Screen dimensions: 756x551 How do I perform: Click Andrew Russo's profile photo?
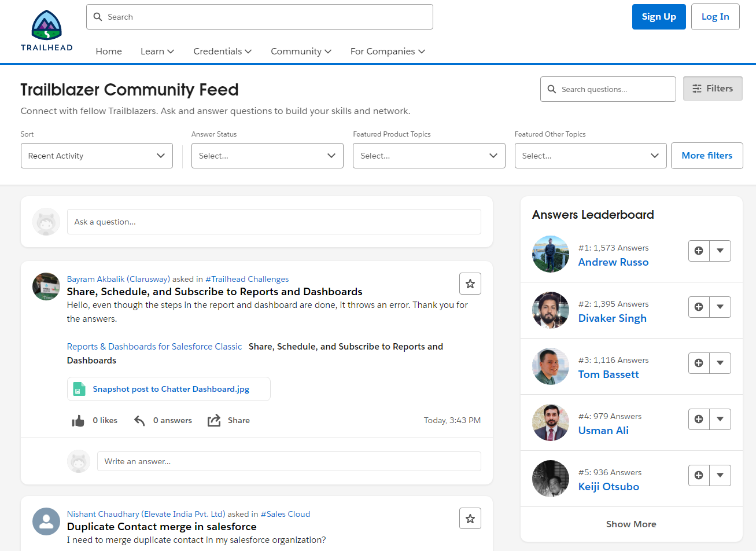(x=551, y=254)
